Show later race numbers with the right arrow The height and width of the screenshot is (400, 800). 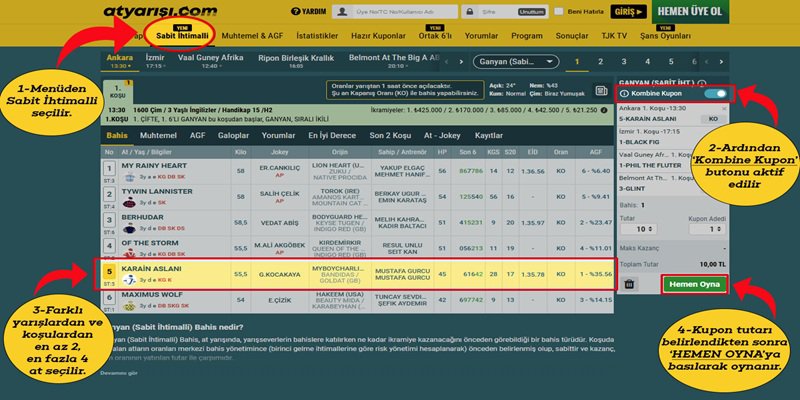click(x=721, y=62)
